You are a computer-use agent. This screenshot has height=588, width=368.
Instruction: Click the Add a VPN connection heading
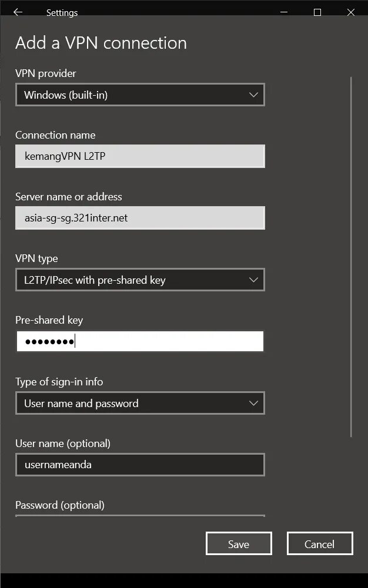pos(101,43)
